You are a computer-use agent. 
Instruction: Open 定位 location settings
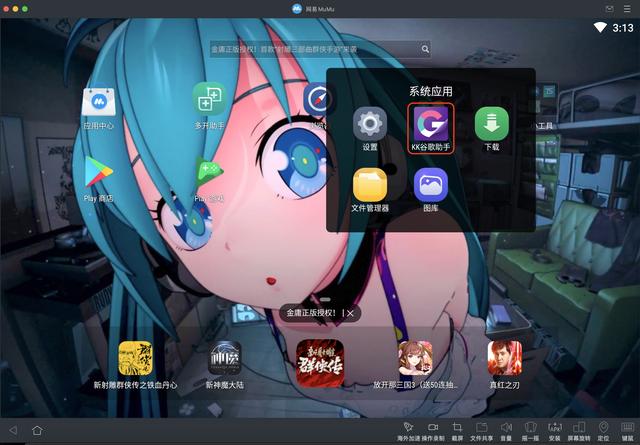click(603, 431)
